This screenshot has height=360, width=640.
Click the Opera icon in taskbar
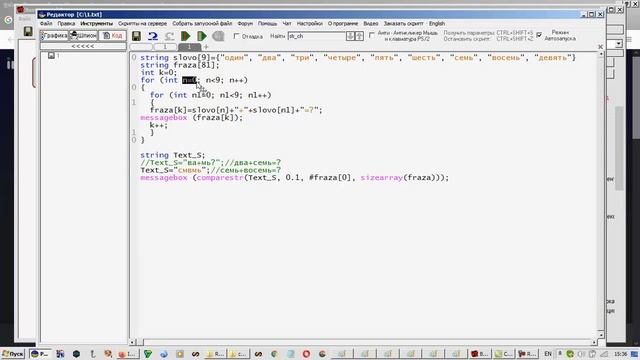coord(307,354)
